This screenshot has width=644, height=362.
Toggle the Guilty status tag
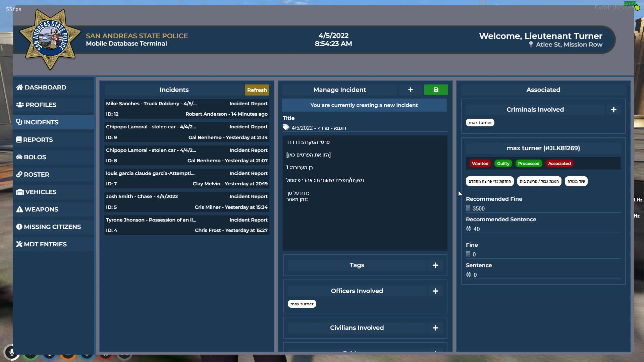(x=503, y=164)
